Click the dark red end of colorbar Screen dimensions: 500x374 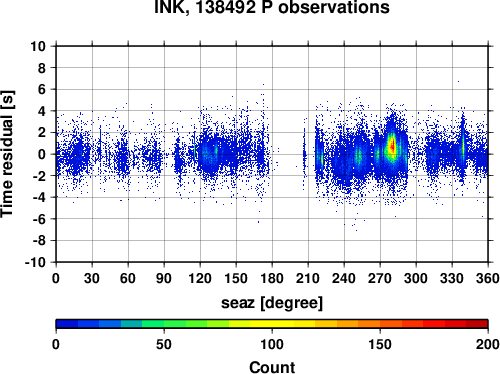(477, 324)
